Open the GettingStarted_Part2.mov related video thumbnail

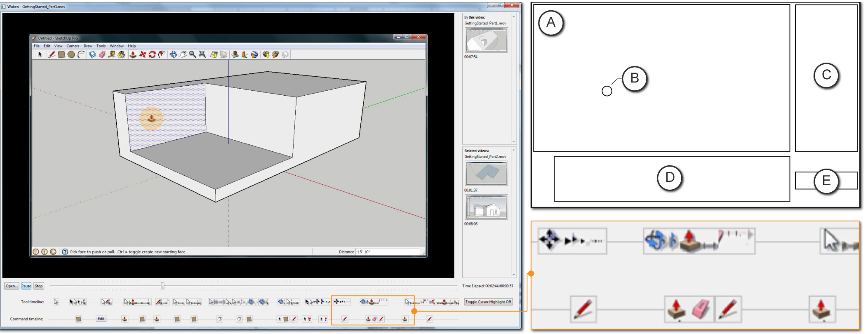[487, 174]
